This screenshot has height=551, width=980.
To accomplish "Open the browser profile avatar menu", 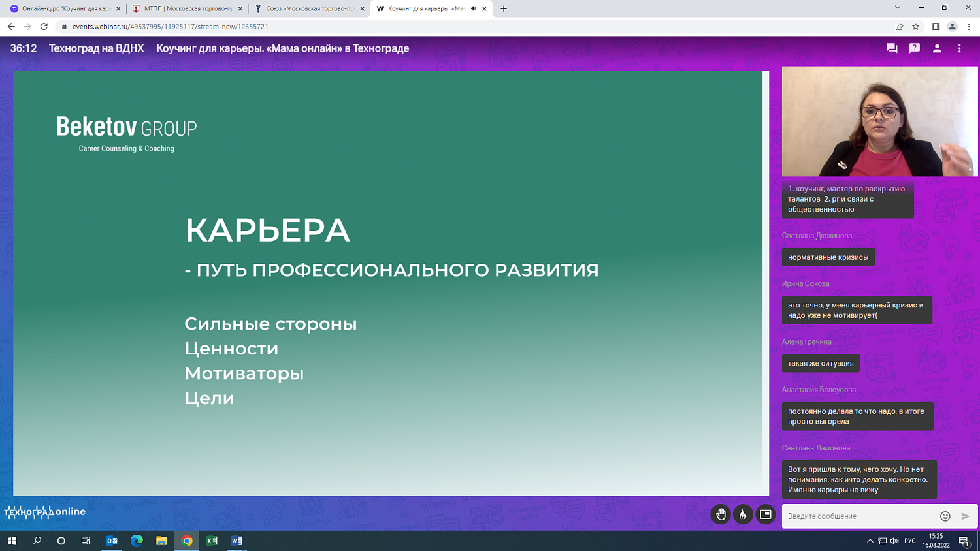I will pyautogui.click(x=952, y=25).
